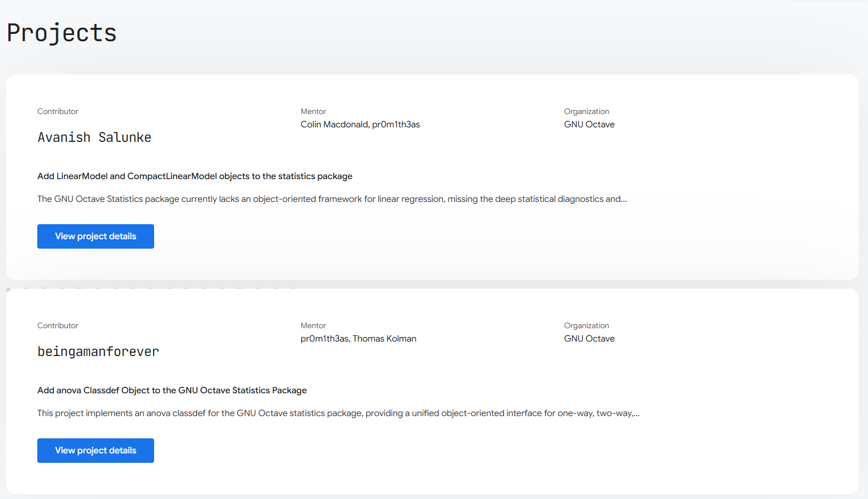
Task: Click Mentor label above Colin Macdonald
Action: tap(313, 111)
